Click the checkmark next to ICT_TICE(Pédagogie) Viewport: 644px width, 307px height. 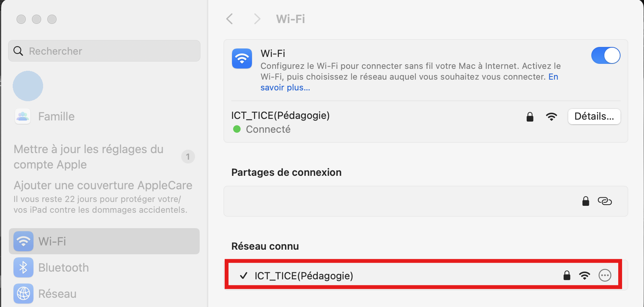tap(243, 275)
